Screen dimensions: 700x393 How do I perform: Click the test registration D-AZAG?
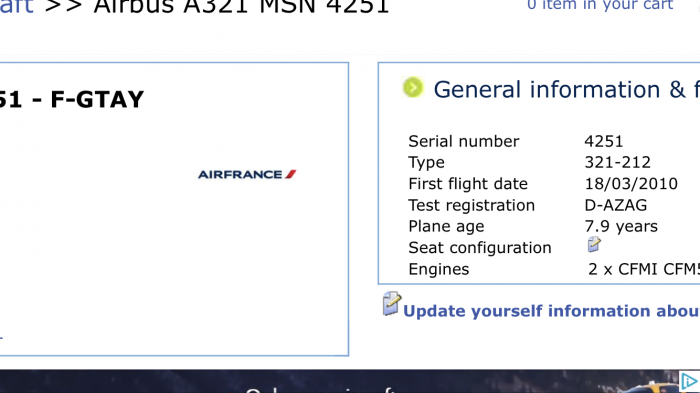pyautogui.click(x=616, y=205)
